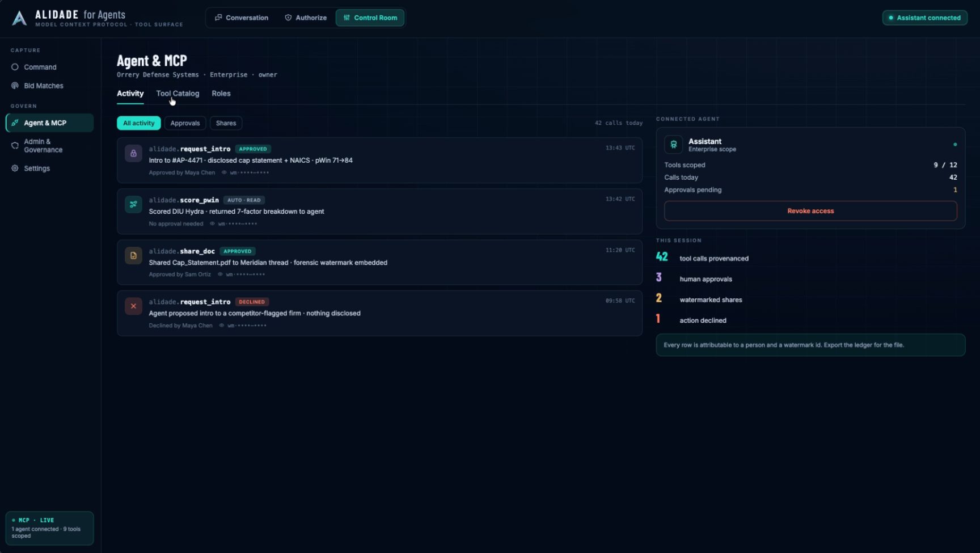
Task: Click the lock icon on approved request_intro row
Action: (133, 153)
